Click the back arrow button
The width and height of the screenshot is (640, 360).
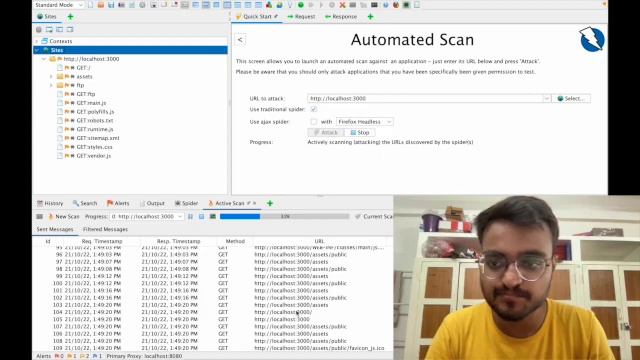240,40
